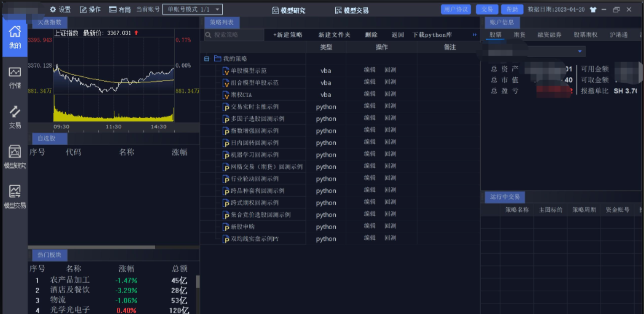Screen dimensions: 644x314
Task: Click 回测 for 机器学习回测示例
Action: [390, 154]
